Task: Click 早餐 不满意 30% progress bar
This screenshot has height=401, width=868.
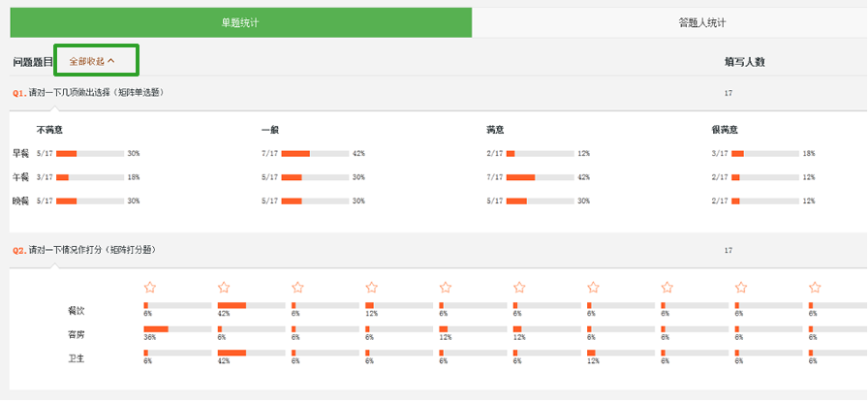Action: 90,153
